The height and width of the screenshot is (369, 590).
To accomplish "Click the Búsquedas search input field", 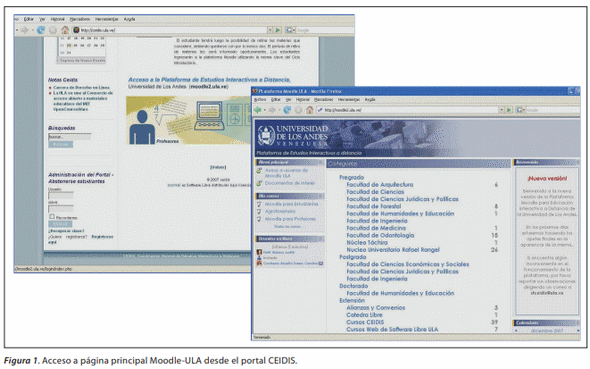I will coord(70,137).
